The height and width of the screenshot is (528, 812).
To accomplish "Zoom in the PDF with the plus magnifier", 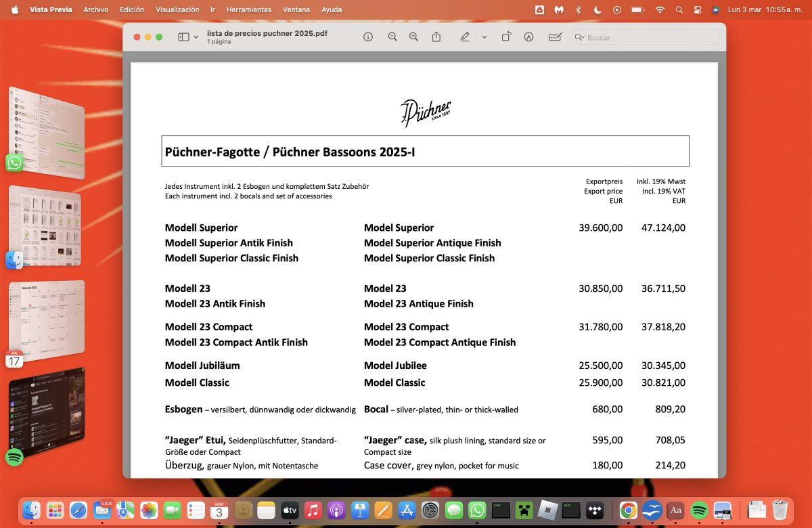I will [413, 37].
